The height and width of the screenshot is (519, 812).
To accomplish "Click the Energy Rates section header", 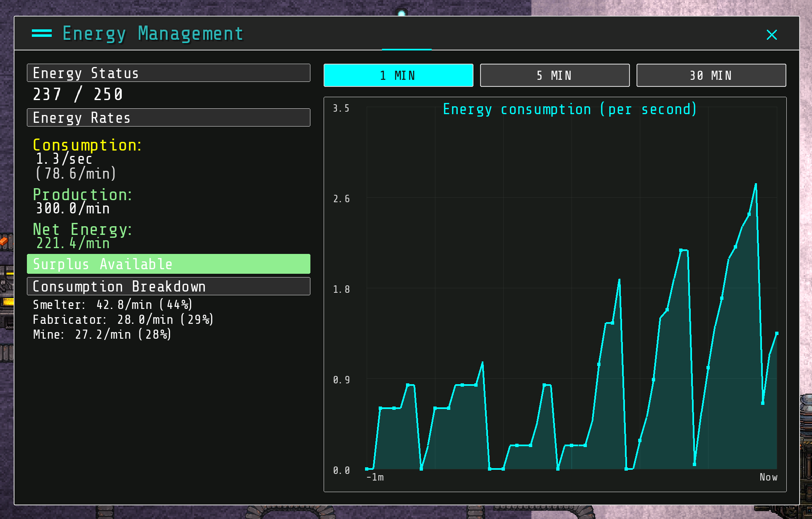I will pos(168,118).
